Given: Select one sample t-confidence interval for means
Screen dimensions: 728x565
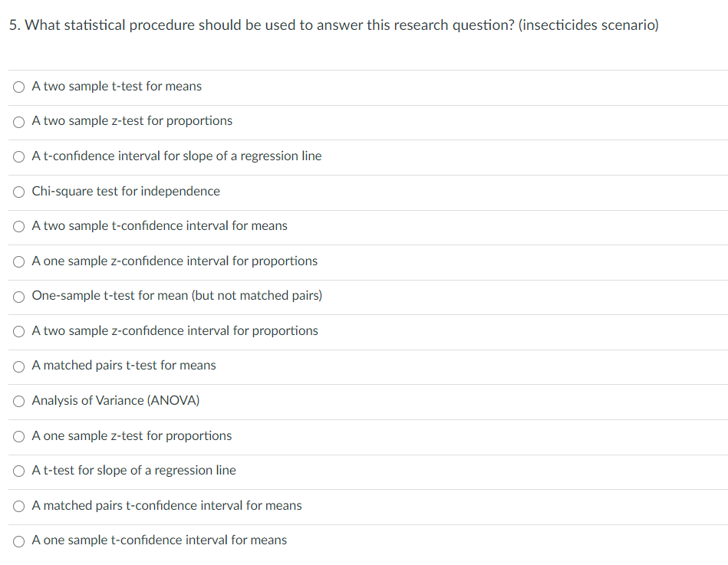Looking at the screenshot, I should [18, 541].
